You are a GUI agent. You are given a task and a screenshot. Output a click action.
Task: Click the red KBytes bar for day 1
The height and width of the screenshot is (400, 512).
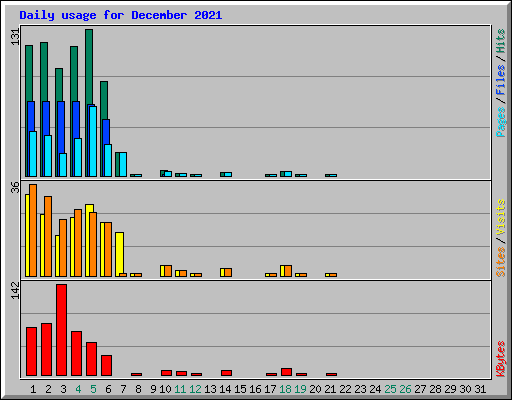coord(31,352)
